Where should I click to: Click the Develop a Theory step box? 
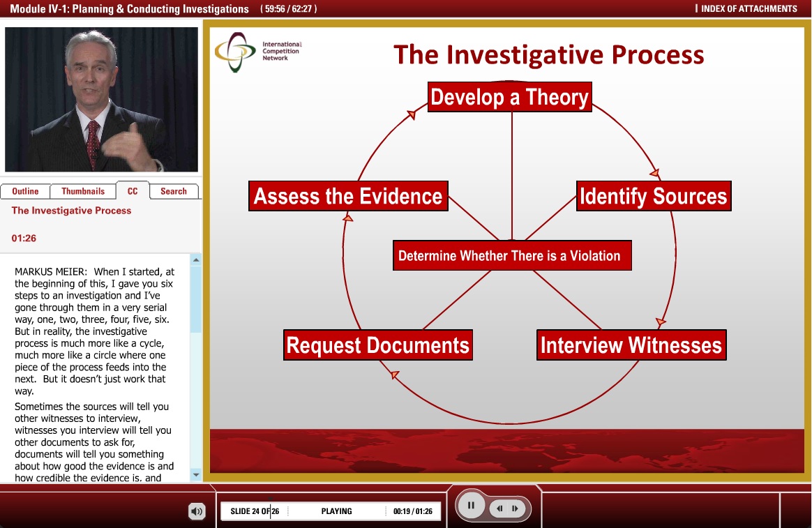click(x=509, y=97)
